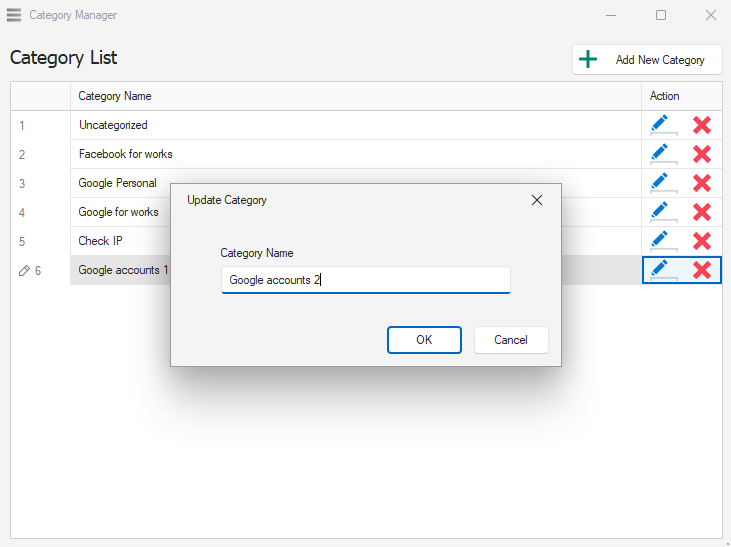The width and height of the screenshot is (731, 547).
Task: Remove the Google for works category
Action: pyautogui.click(x=702, y=212)
